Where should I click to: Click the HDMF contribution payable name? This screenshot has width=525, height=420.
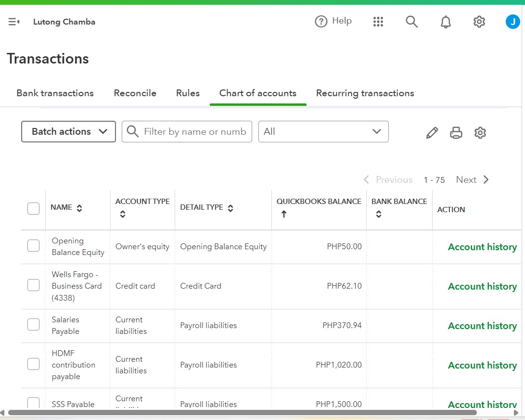tap(74, 365)
